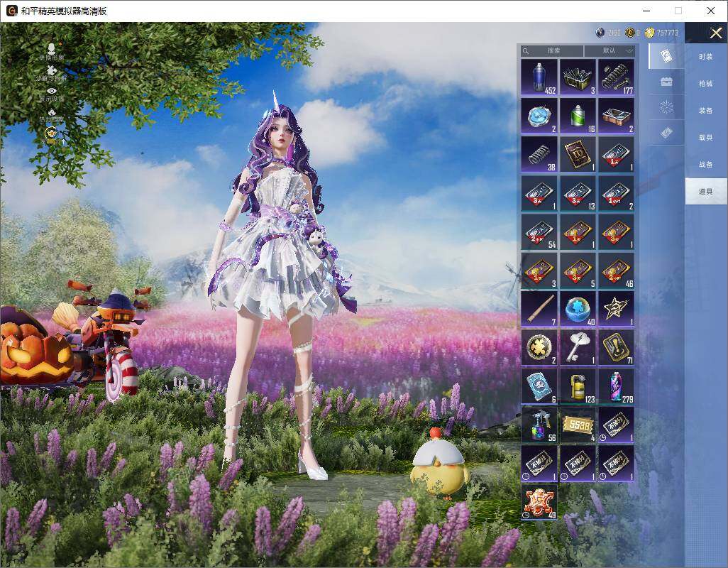The image size is (728, 568).
Task: Select the card sub-category icon
Action: point(666,56)
